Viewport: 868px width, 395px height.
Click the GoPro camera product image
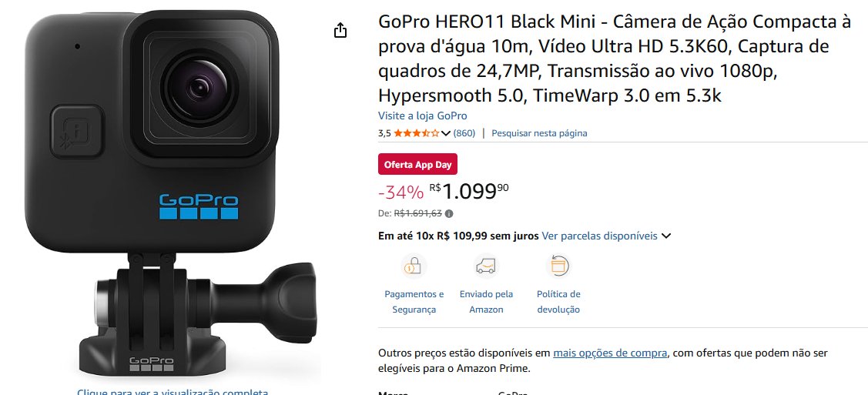[x=171, y=193]
